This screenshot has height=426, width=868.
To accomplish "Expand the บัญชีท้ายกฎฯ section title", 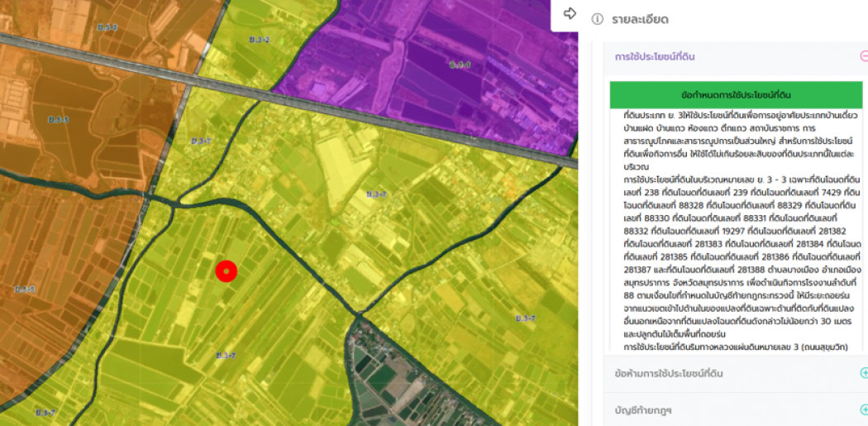I will [642, 409].
